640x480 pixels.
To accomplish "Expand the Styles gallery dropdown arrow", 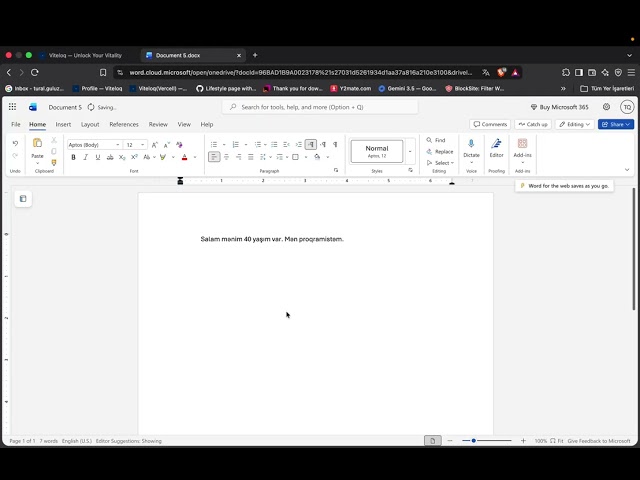I will [x=410, y=151].
